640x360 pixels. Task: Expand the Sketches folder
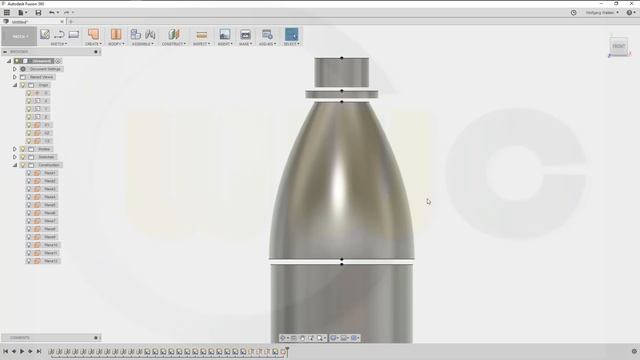(15, 157)
